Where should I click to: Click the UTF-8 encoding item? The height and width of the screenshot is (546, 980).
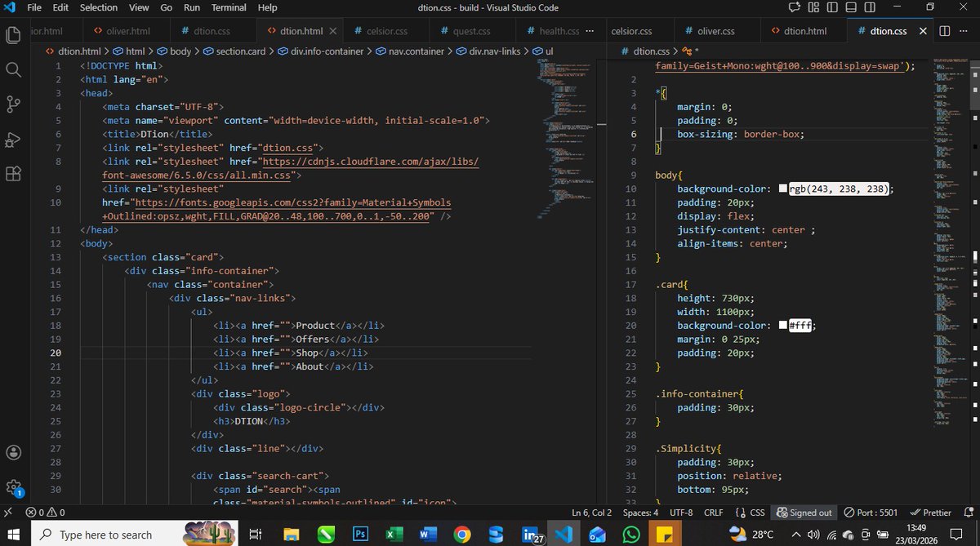coord(681,513)
